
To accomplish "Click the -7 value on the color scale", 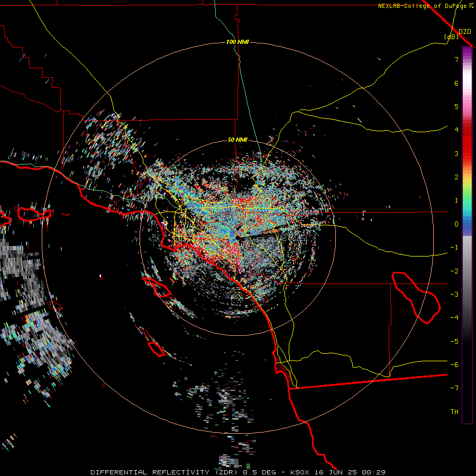I will pos(454,388).
